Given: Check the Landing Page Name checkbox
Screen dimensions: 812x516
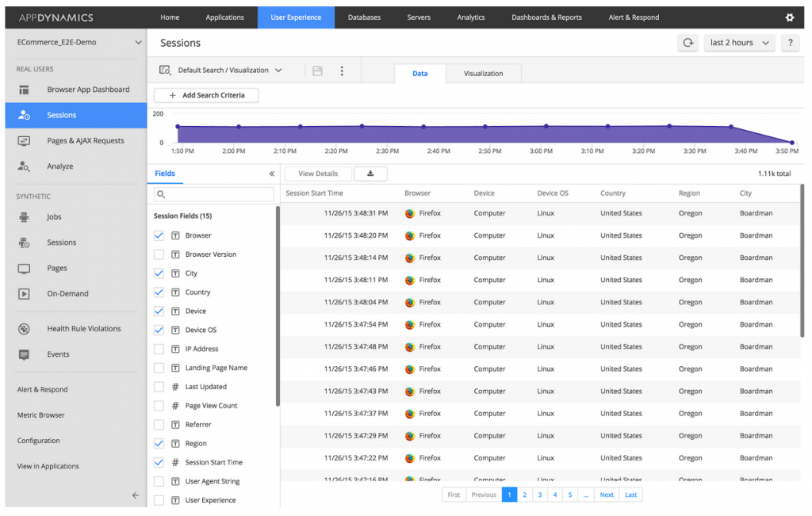Looking at the screenshot, I should (x=159, y=368).
